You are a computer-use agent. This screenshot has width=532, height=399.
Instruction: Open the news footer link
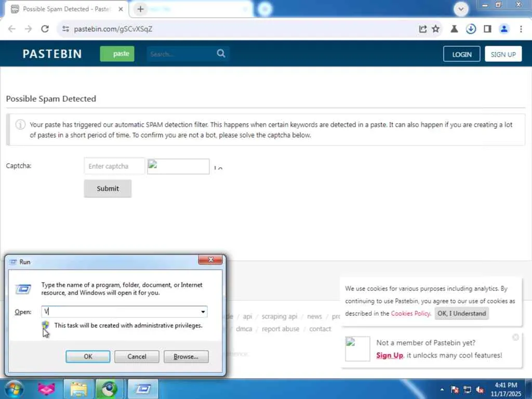coord(314,316)
